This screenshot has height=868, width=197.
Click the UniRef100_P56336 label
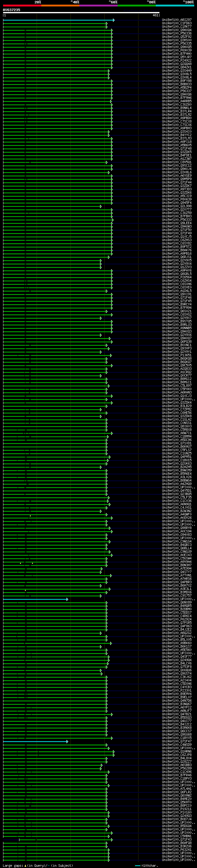(177, 33)
